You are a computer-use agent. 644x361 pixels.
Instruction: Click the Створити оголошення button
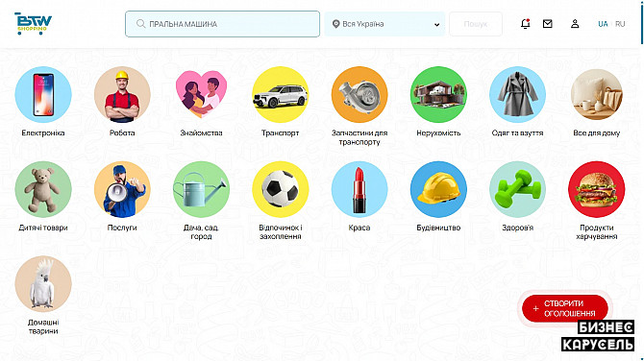565,308
